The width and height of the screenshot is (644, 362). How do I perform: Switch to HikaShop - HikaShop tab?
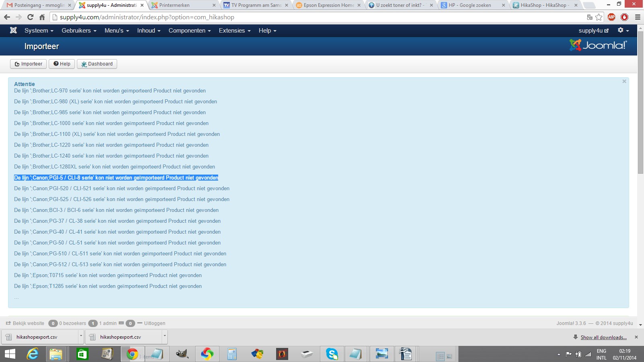[545, 5]
